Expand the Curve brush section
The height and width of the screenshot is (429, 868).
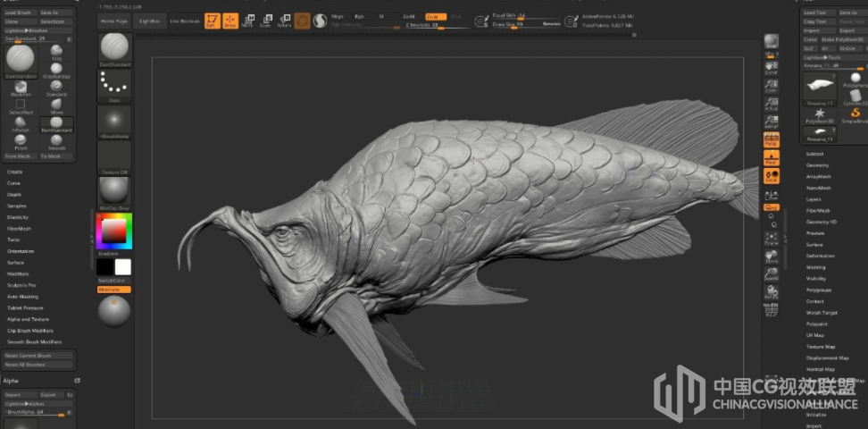[x=13, y=183]
